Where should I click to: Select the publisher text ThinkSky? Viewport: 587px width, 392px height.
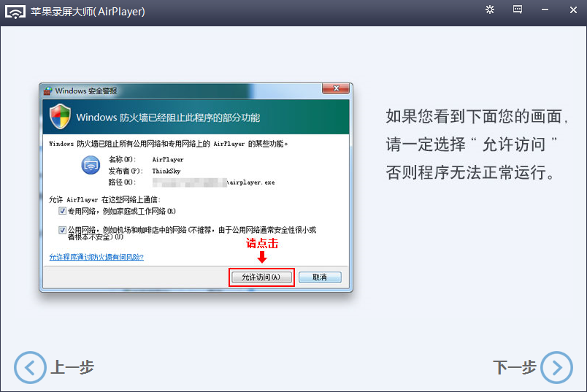pos(166,171)
